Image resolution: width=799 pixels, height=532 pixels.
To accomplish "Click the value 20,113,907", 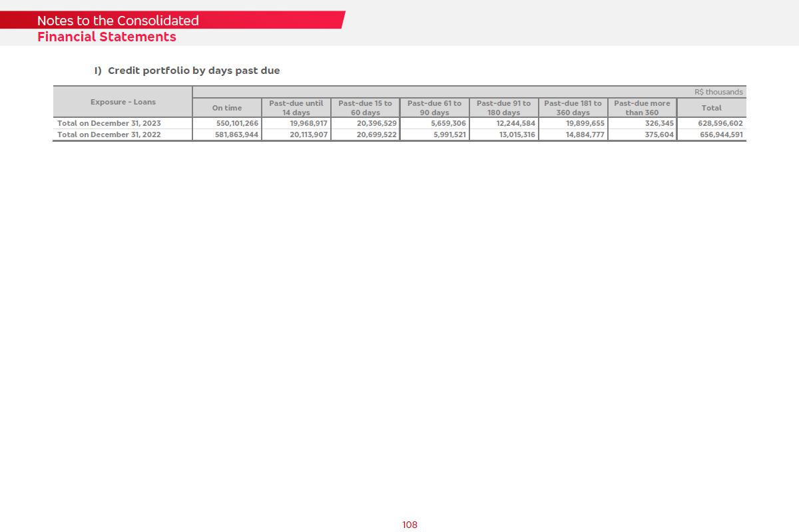I will pyautogui.click(x=309, y=134).
